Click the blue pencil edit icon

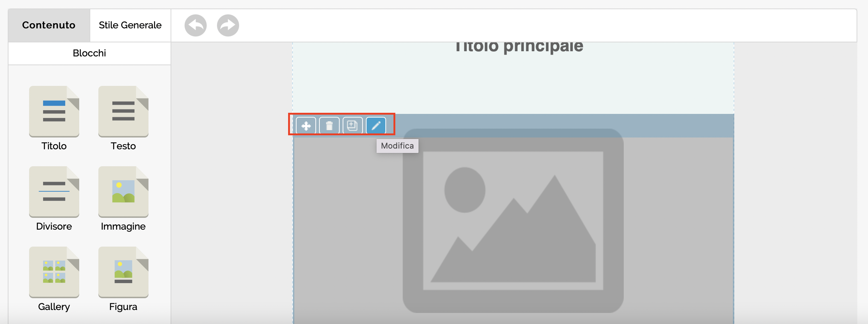376,126
